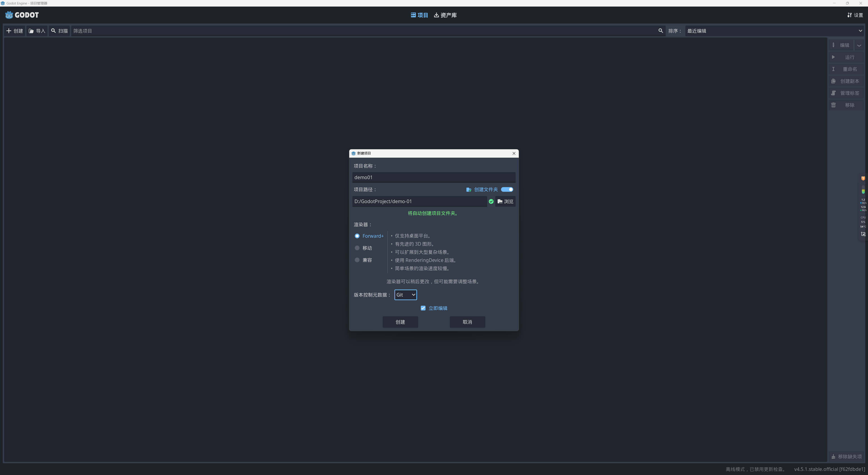Click the project name field demo01

click(x=433, y=177)
